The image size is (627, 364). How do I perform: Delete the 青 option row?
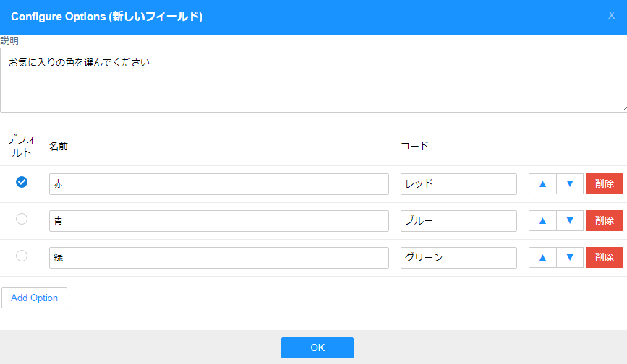coord(604,221)
